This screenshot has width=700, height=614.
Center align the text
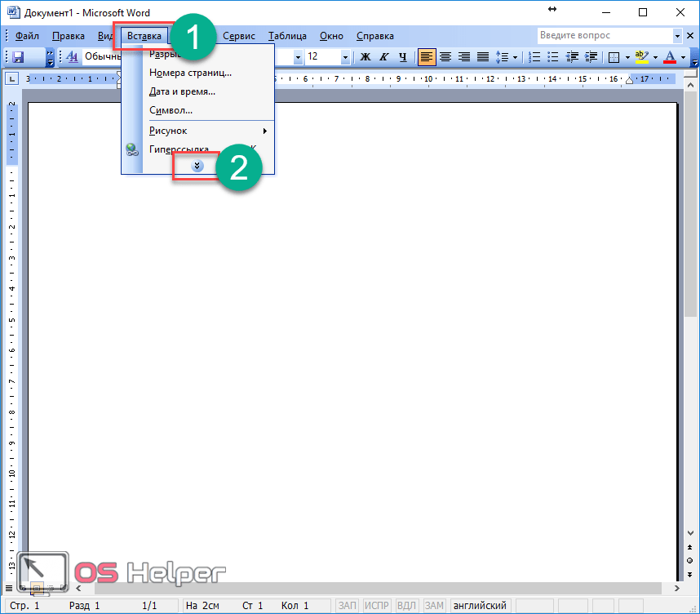[x=445, y=57]
